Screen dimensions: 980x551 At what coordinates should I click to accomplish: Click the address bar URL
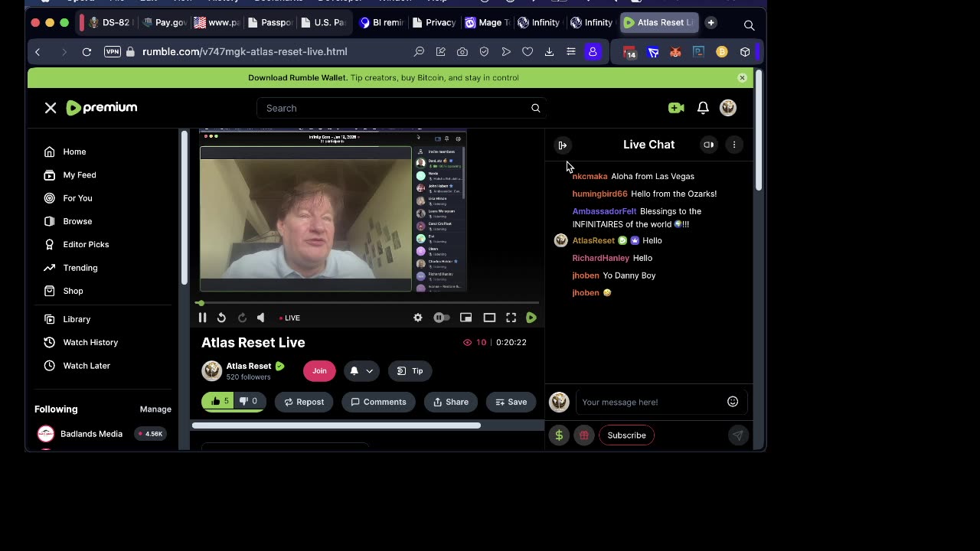[x=245, y=52]
